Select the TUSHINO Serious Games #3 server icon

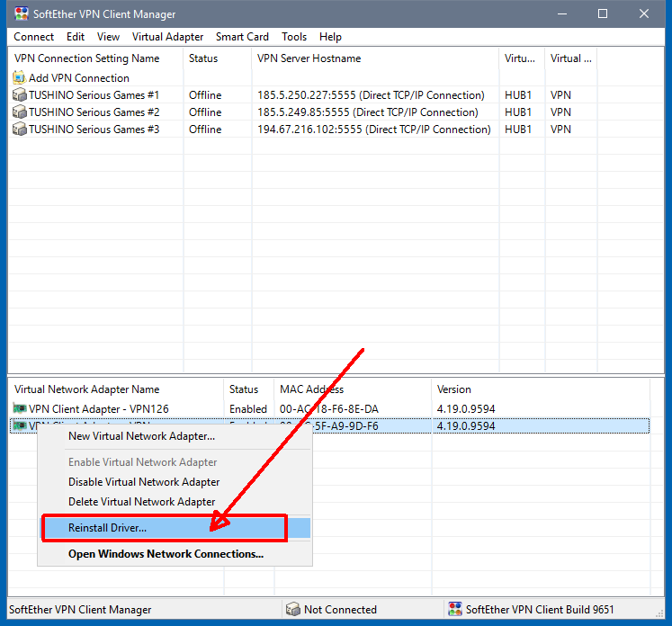20,130
